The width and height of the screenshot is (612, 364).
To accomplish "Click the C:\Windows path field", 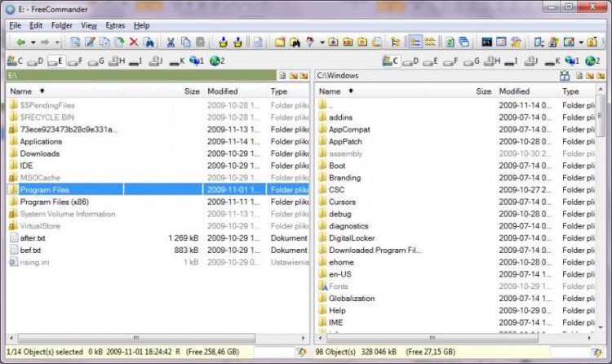I will coord(437,75).
